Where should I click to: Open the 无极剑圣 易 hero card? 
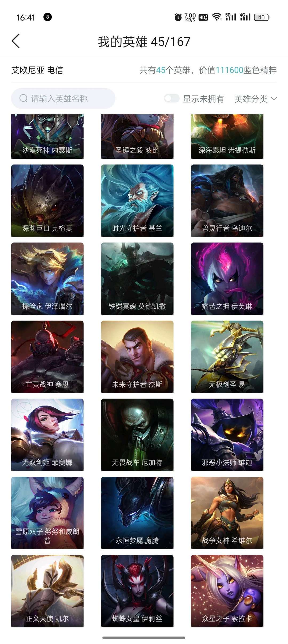coord(227,357)
